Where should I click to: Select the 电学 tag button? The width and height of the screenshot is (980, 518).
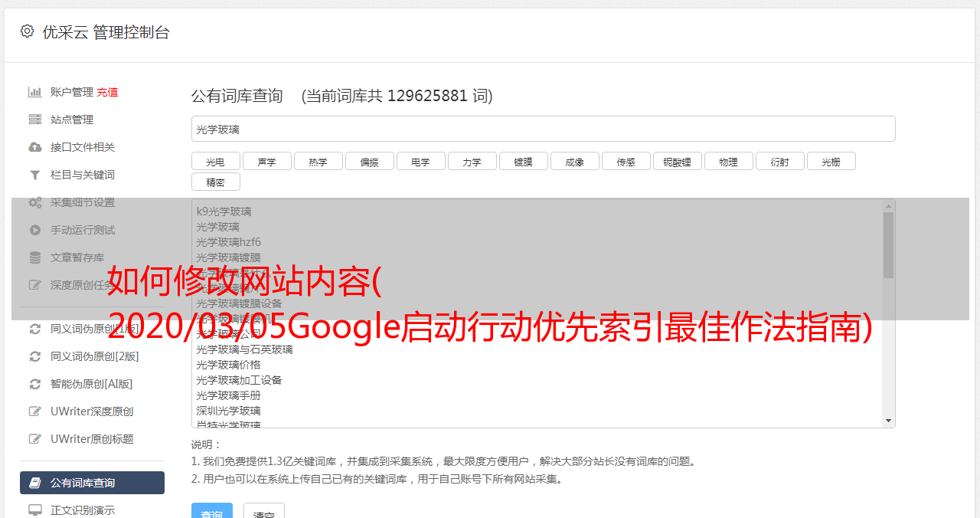(420, 161)
